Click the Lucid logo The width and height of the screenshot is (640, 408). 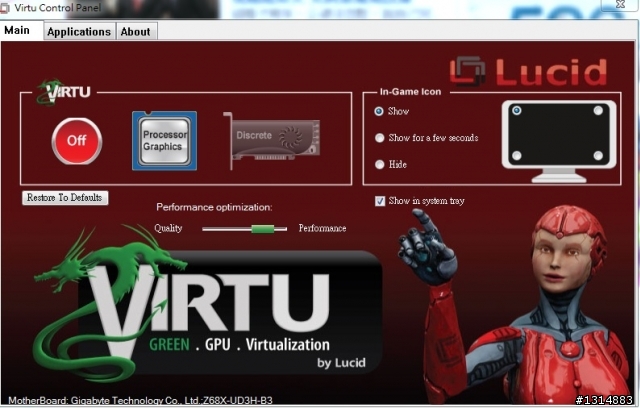click(529, 72)
